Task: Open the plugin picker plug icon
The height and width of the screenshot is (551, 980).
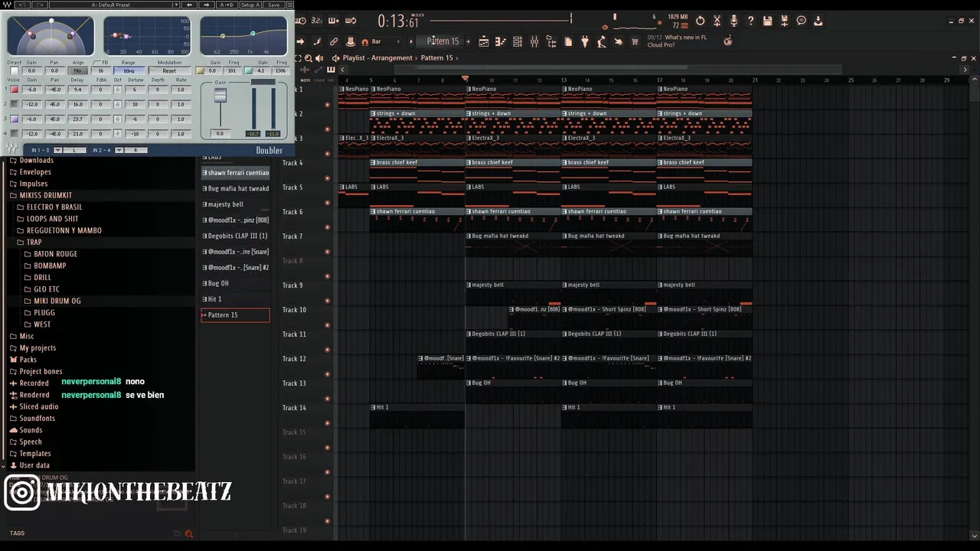Action: pos(585,41)
